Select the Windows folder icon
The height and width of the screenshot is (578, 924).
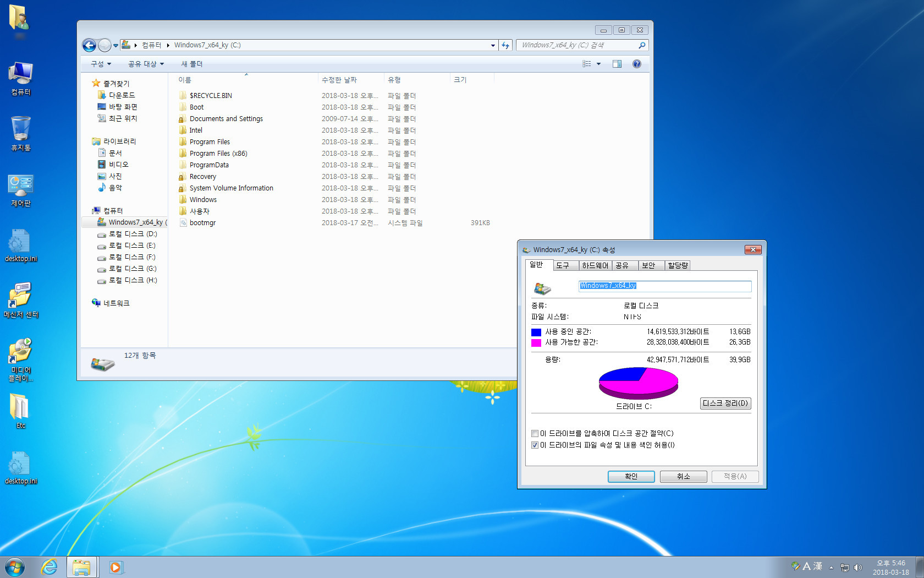click(x=183, y=199)
